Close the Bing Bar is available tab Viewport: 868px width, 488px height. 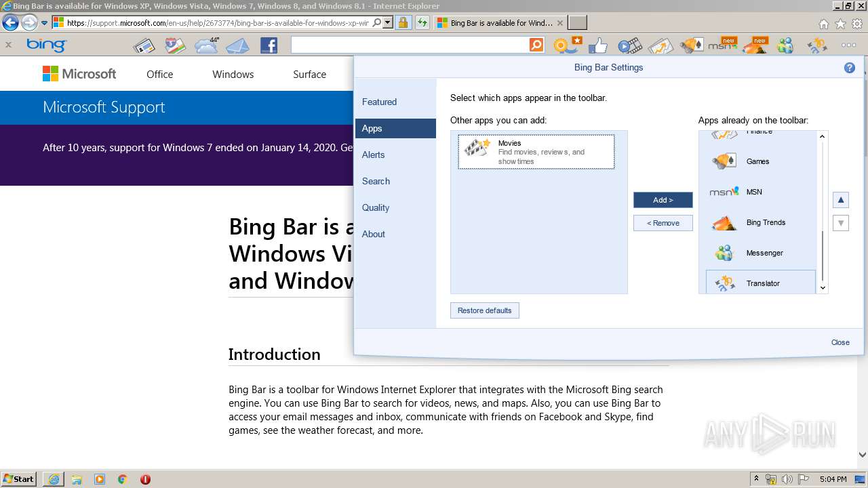[x=559, y=23]
